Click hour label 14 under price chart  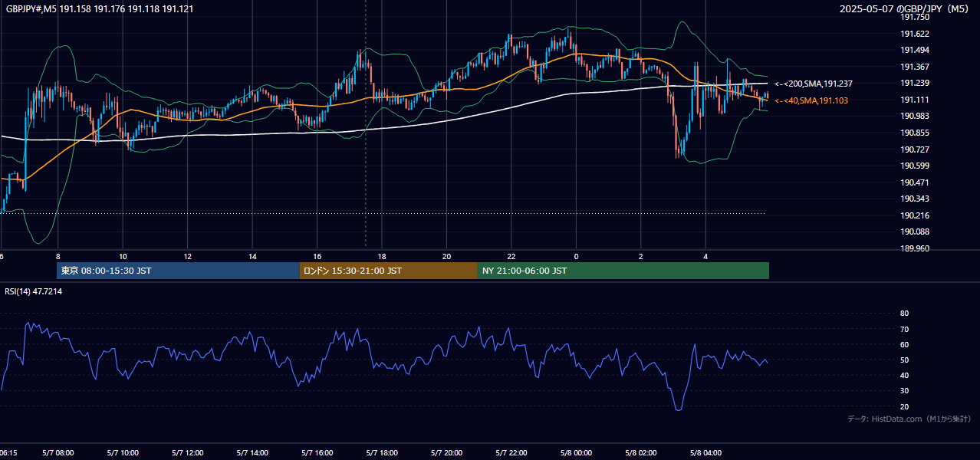pyautogui.click(x=252, y=257)
